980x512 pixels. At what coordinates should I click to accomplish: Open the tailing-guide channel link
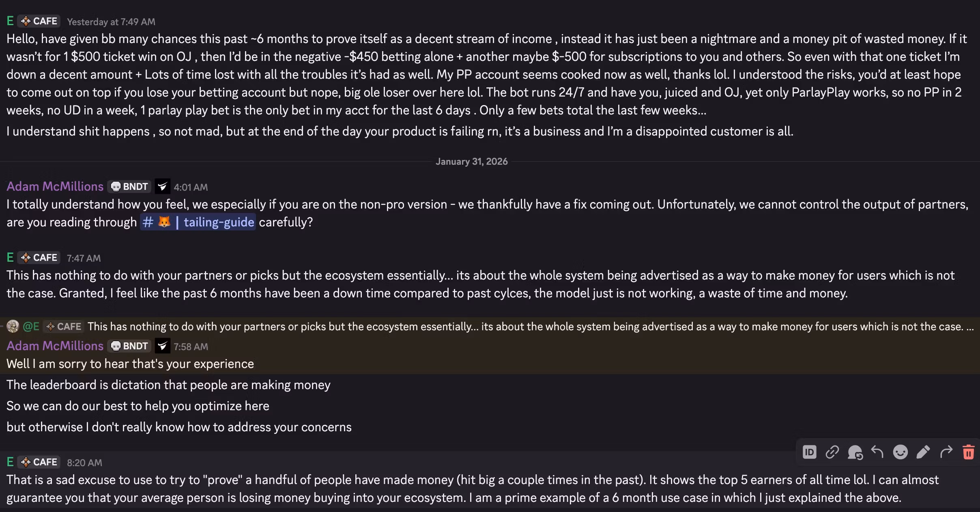[198, 222]
